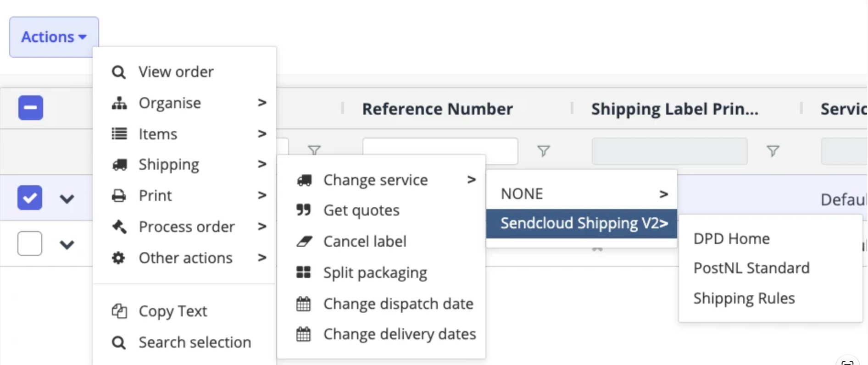868x365 pixels.
Task: Click the Process order gavel icon
Action: click(119, 227)
